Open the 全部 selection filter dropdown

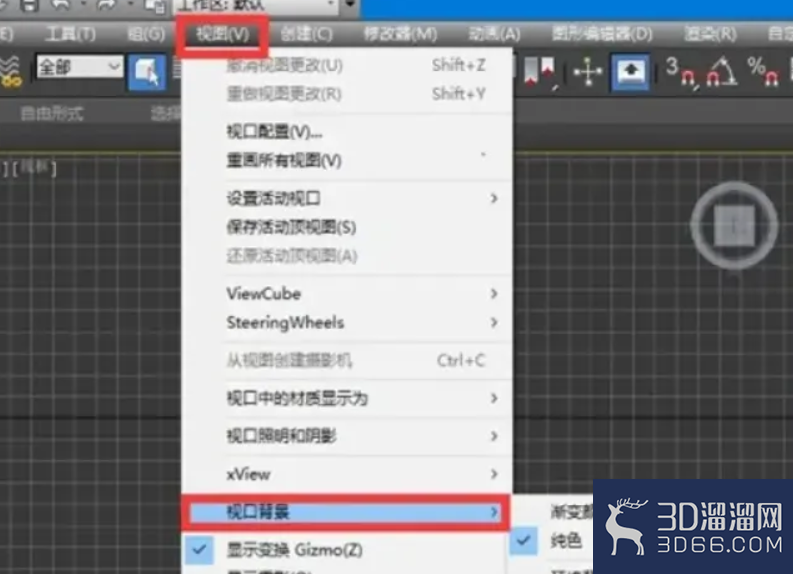(80, 67)
